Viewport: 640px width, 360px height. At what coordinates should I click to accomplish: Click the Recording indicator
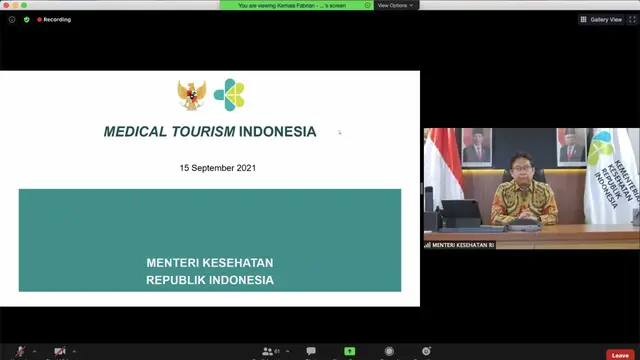(x=54, y=20)
